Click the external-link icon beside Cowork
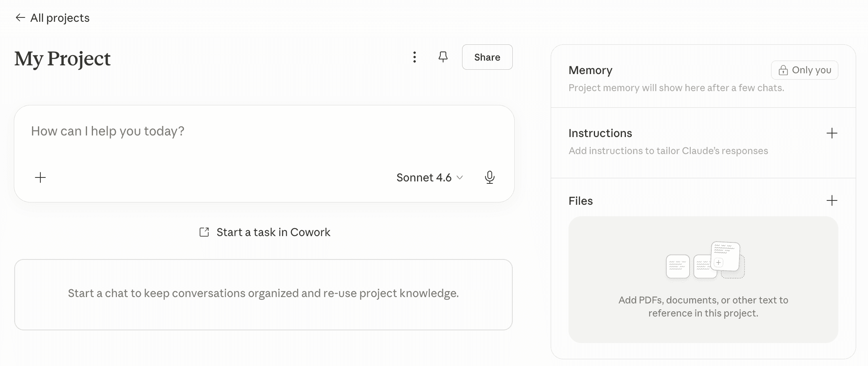This screenshot has height=366, width=868. point(204,232)
